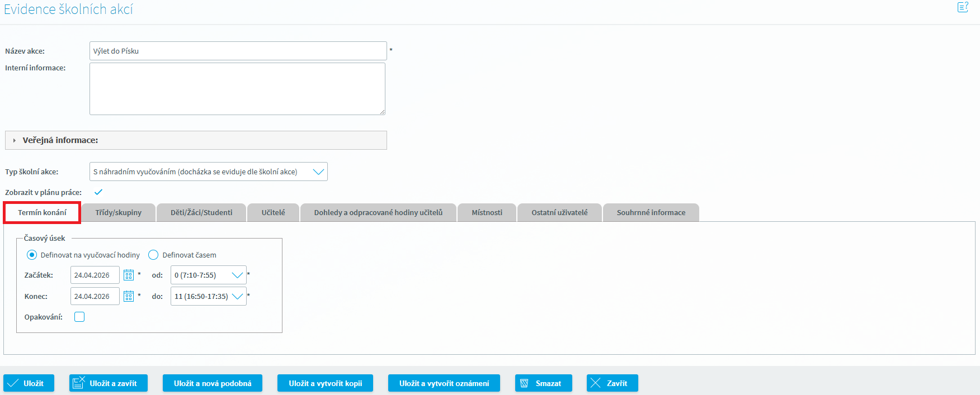The image size is (980, 395).
Task: Select Definovat časem radio button
Action: point(153,255)
